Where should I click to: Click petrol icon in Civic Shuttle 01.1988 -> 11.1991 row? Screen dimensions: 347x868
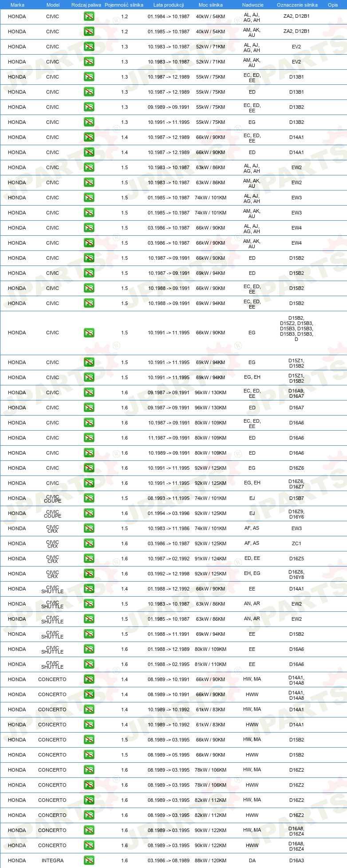(89, 634)
